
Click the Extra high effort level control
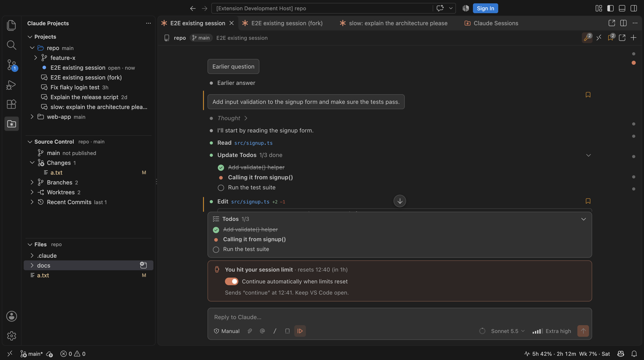click(552, 331)
